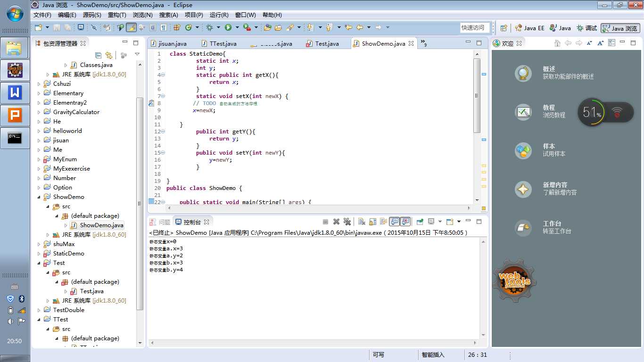Open the Run button dropdown arrow

237,27
